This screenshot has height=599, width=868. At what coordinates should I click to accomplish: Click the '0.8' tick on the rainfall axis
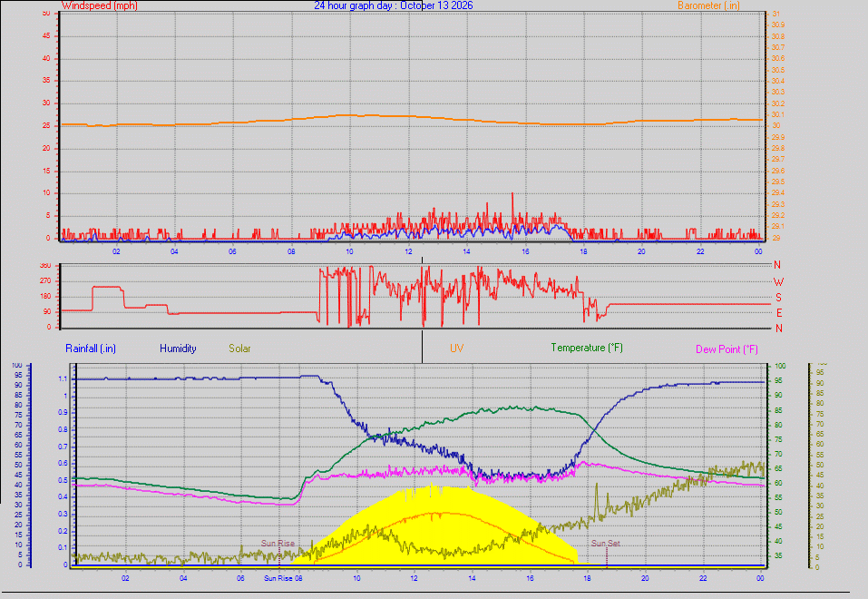(x=63, y=429)
